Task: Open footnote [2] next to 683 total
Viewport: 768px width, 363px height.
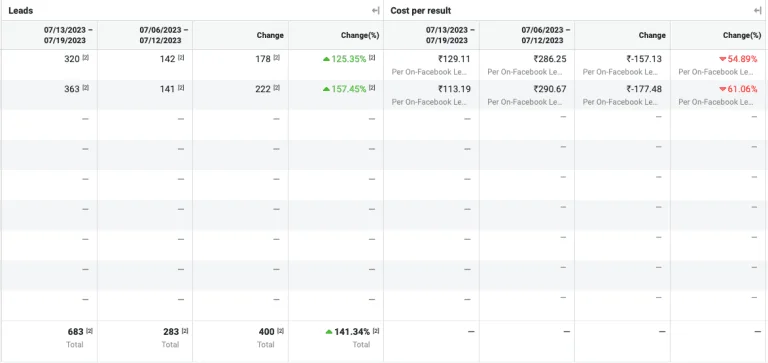Action: [89, 331]
